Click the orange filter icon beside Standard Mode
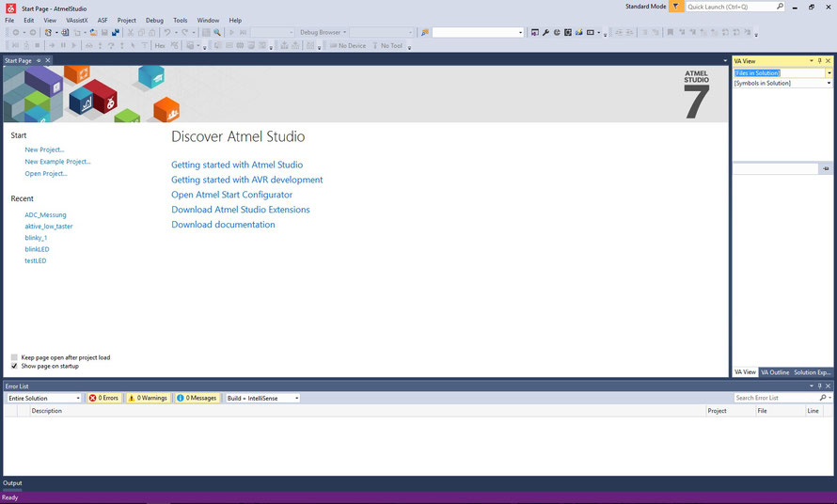Viewport: 837px width, 504px height. click(x=676, y=7)
